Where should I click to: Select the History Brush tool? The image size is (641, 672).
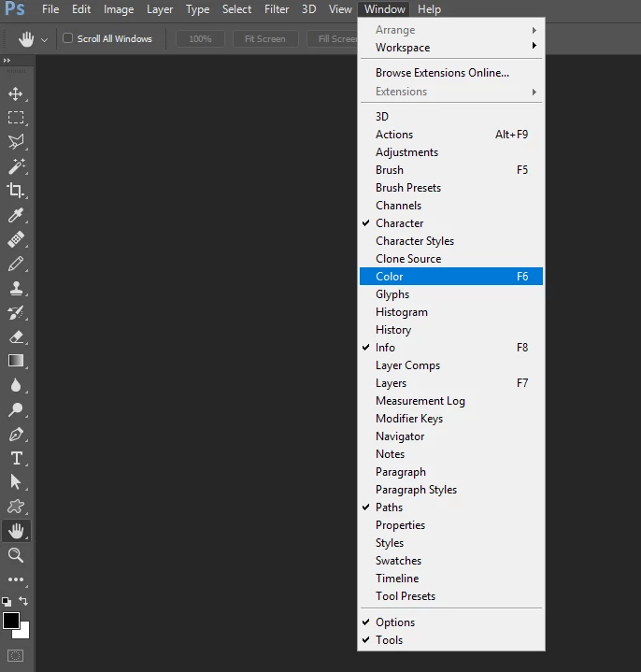pyautogui.click(x=16, y=312)
